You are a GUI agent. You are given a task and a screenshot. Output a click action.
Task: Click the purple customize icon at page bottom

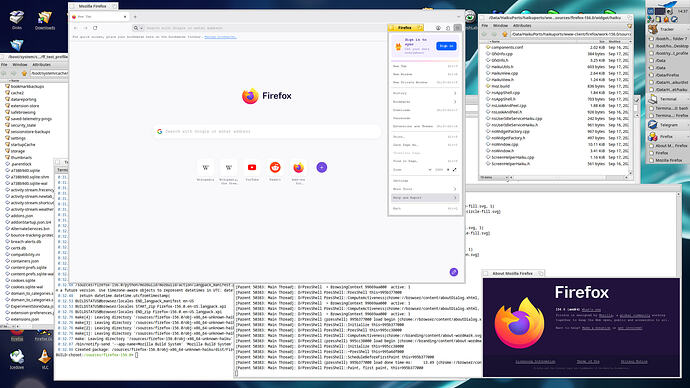pos(454,272)
